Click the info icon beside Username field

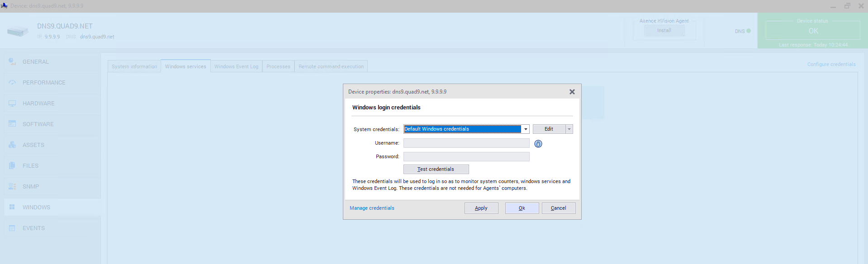[538, 144]
